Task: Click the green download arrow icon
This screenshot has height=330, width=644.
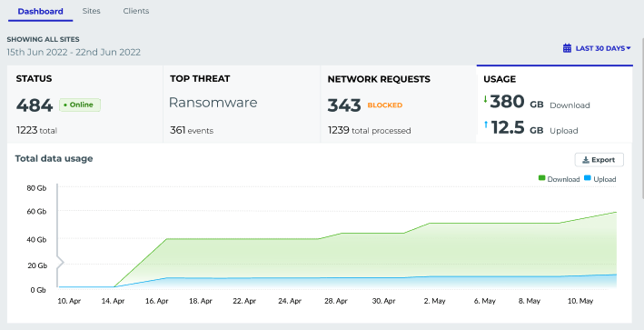Action: tap(485, 99)
